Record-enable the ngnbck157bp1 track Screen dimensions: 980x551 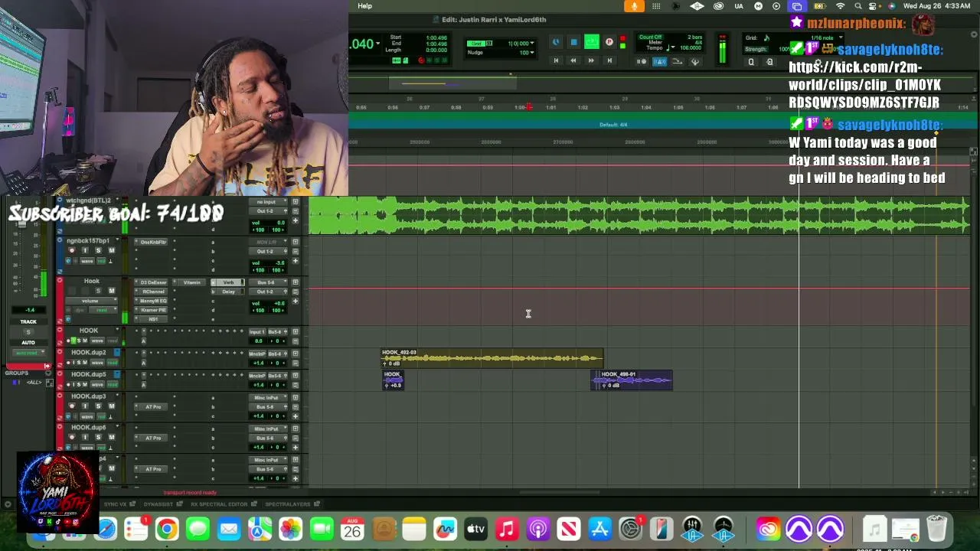click(72, 251)
